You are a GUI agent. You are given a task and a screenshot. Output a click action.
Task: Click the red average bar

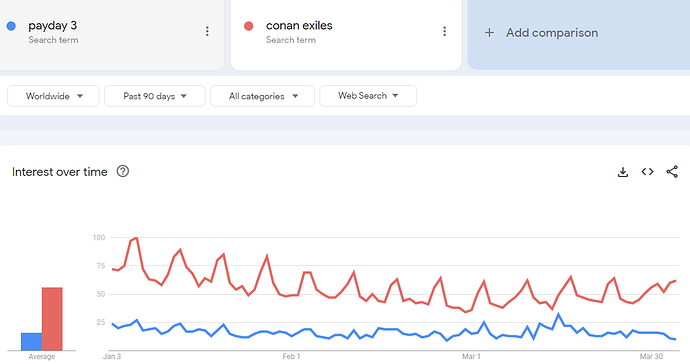[52, 319]
